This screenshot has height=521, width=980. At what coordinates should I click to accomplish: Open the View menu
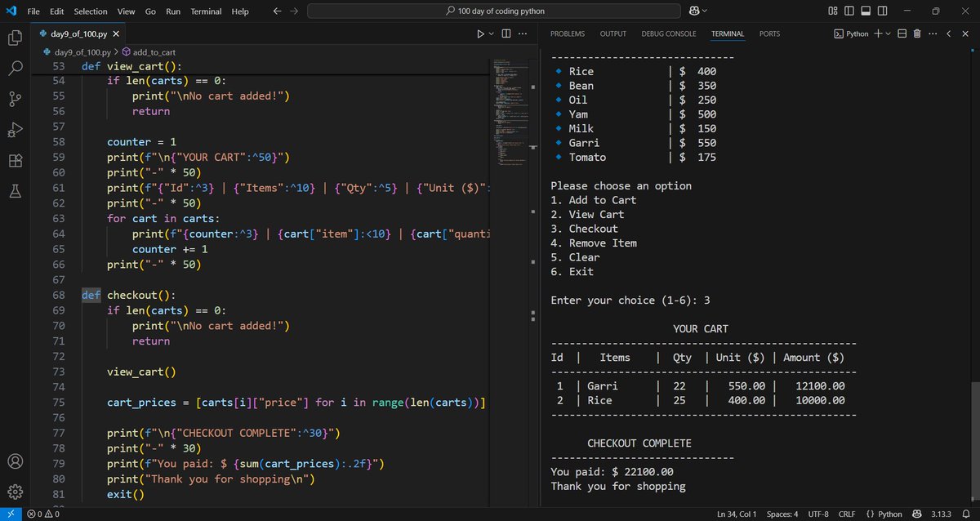pyautogui.click(x=126, y=11)
